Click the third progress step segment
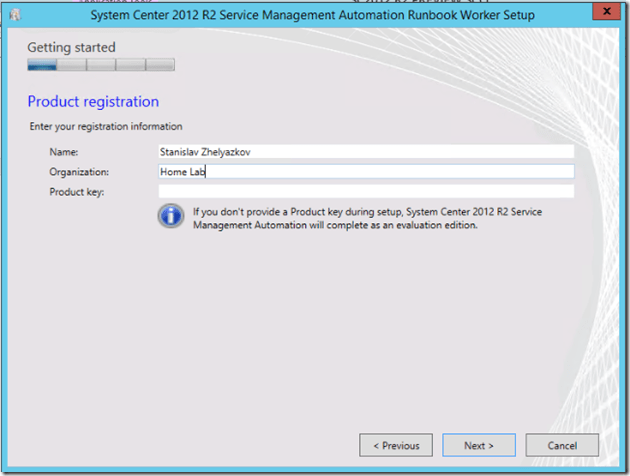 [101, 65]
